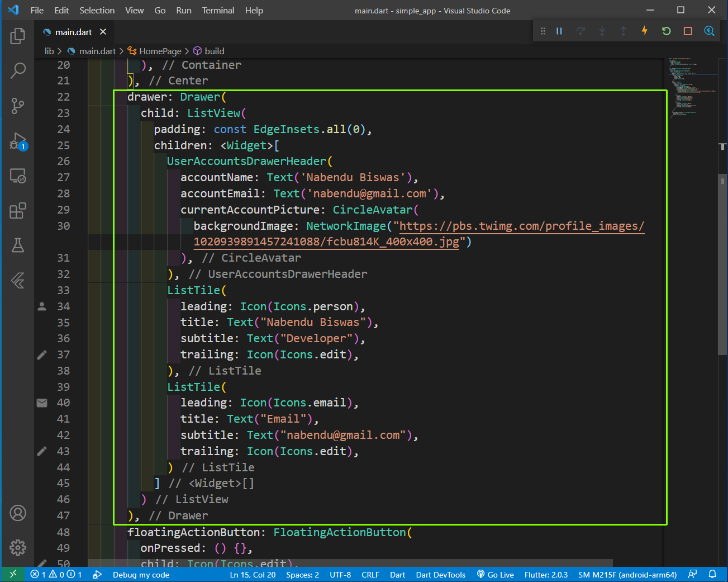Click 'Flutter: 2.0.3' version in status bar

pos(546,575)
